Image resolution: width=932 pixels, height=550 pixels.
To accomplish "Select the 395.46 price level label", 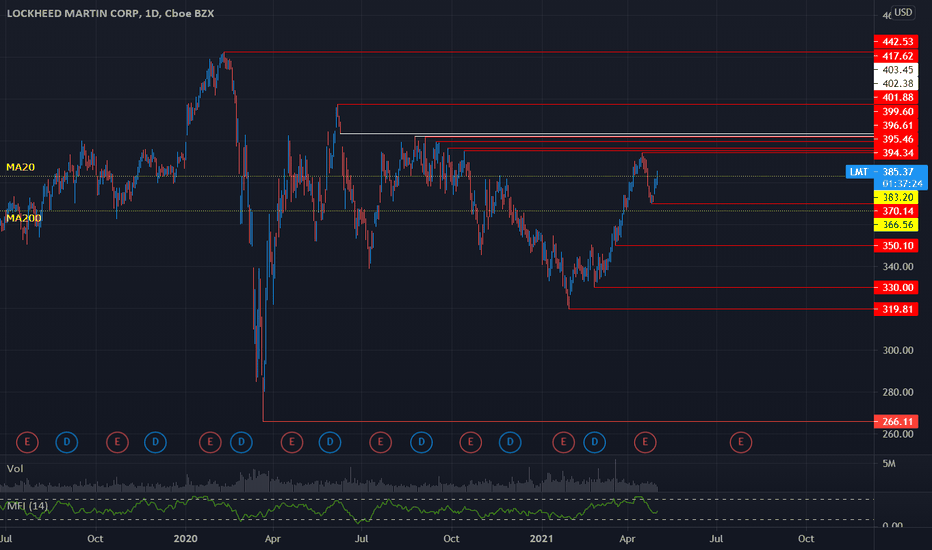I will (x=896, y=139).
